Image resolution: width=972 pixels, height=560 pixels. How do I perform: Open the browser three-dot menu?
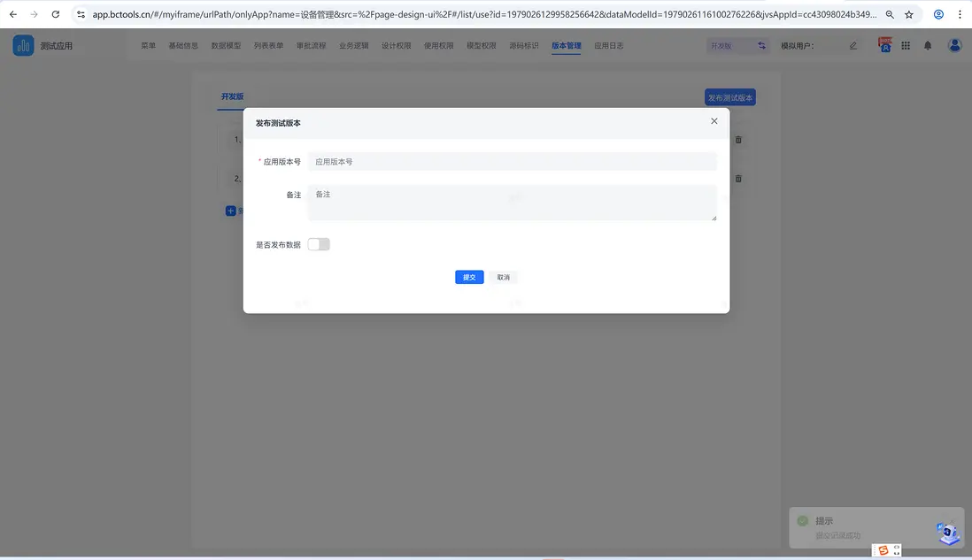point(960,14)
